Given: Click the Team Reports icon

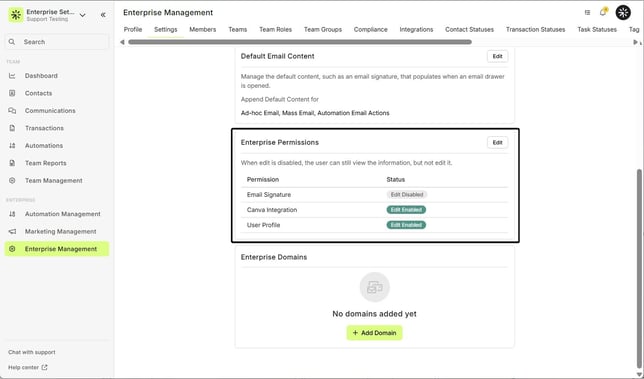Looking at the screenshot, I should (12, 163).
